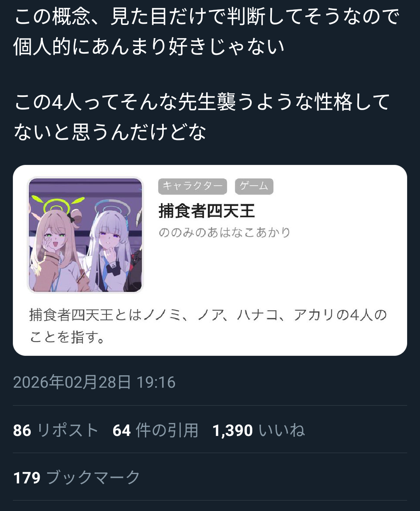Click the 2026年02月28日 19:16 timestamp
Viewport: 420px width, 511px height.
coord(94,382)
